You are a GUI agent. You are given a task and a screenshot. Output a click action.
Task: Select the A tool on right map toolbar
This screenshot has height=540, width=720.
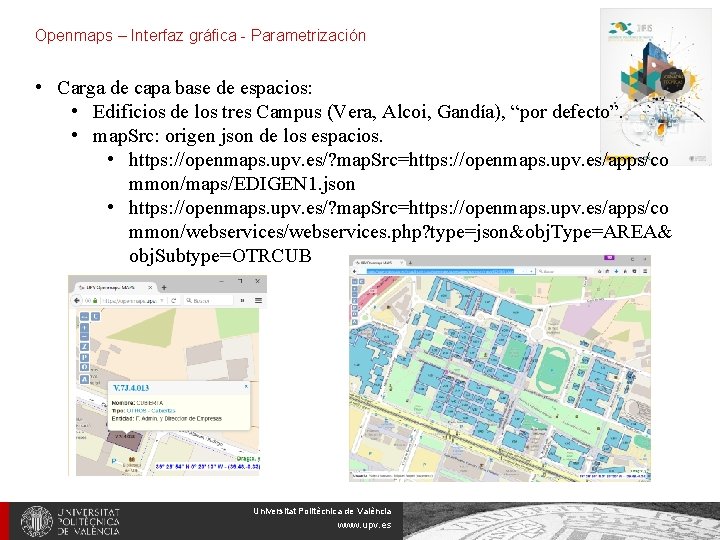(x=355, y=322)
